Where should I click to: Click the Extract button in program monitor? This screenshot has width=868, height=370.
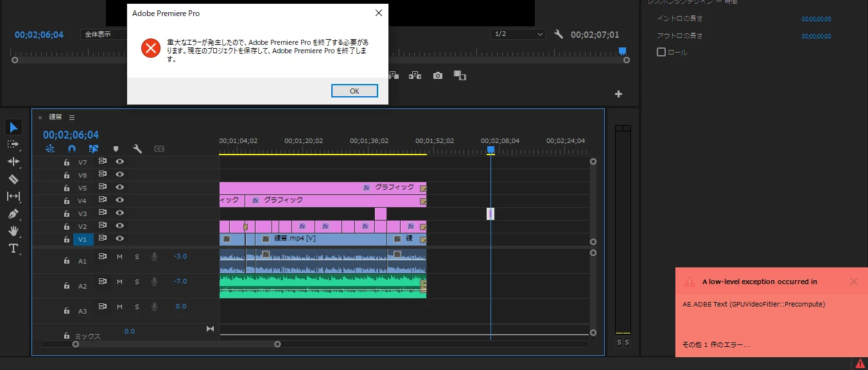415,75
